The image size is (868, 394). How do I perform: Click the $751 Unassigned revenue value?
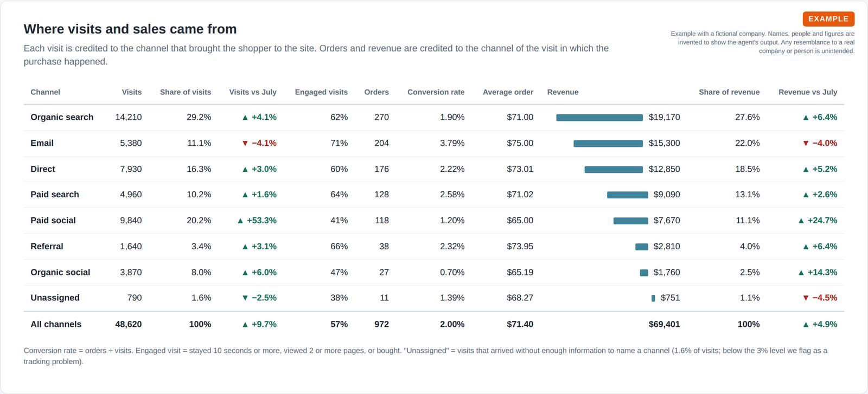point(670,298)
